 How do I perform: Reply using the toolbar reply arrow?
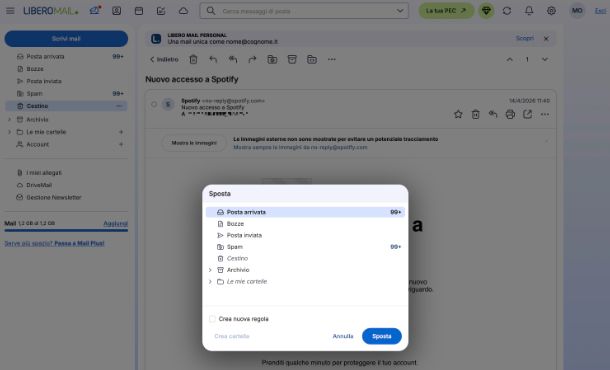(x=213, y=60)
